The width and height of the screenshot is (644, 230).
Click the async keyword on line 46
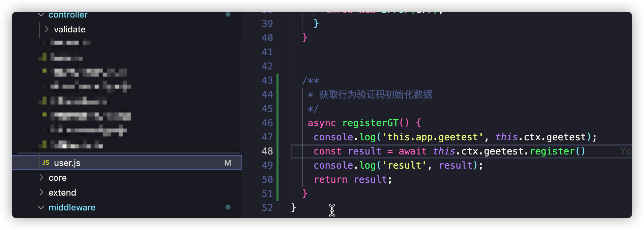[322, 123]
